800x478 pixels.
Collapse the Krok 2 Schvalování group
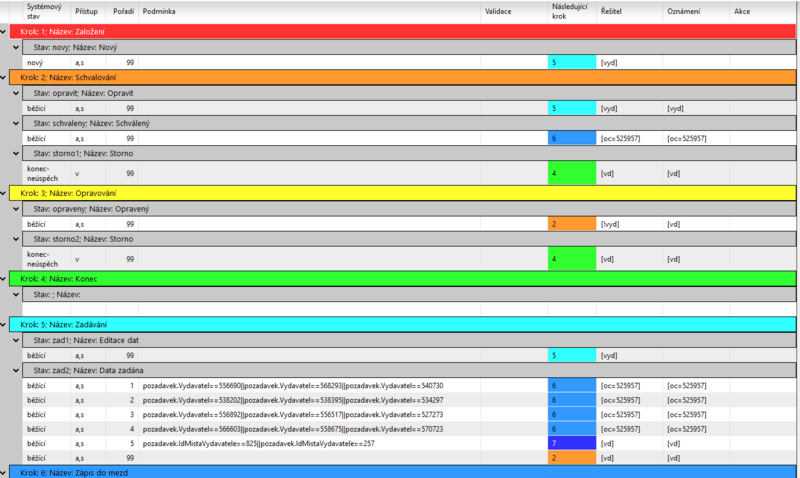[3, 78]
